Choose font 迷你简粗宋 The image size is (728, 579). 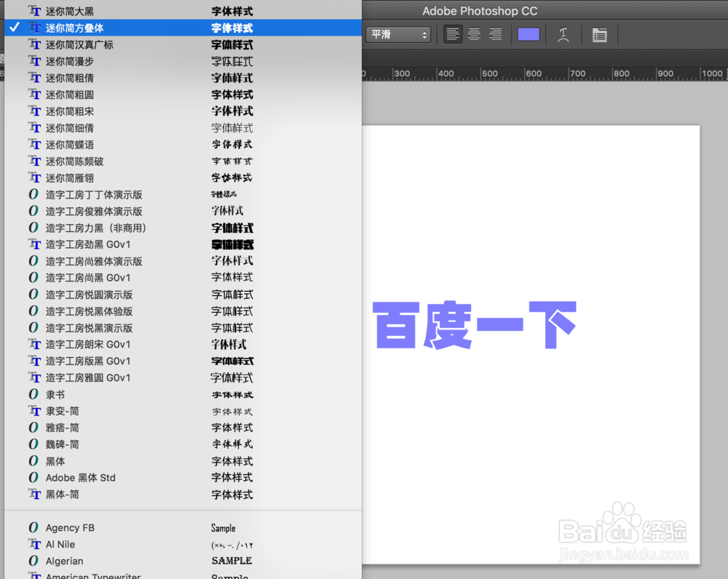183,111
